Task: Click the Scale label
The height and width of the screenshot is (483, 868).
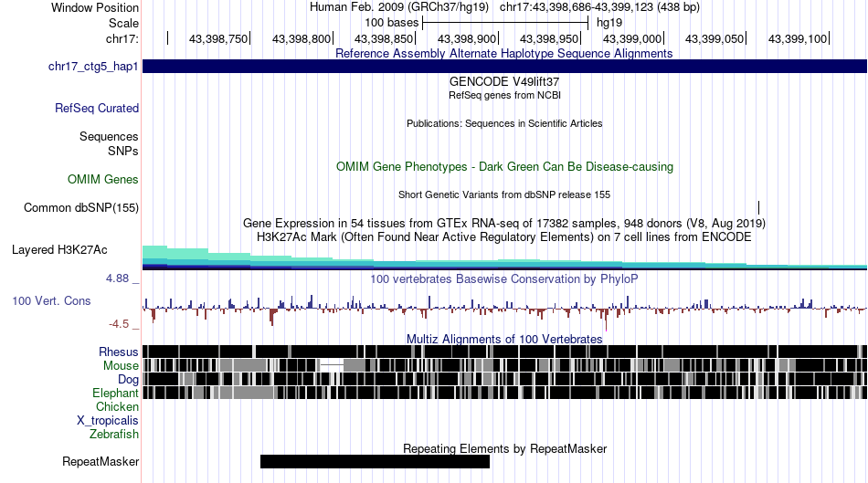Action: (x=123, y=23)
